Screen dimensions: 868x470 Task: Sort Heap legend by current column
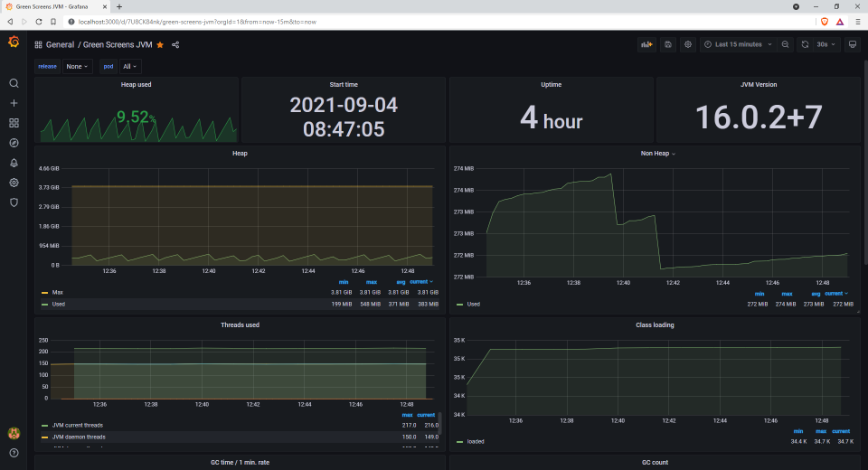[420, 282]
